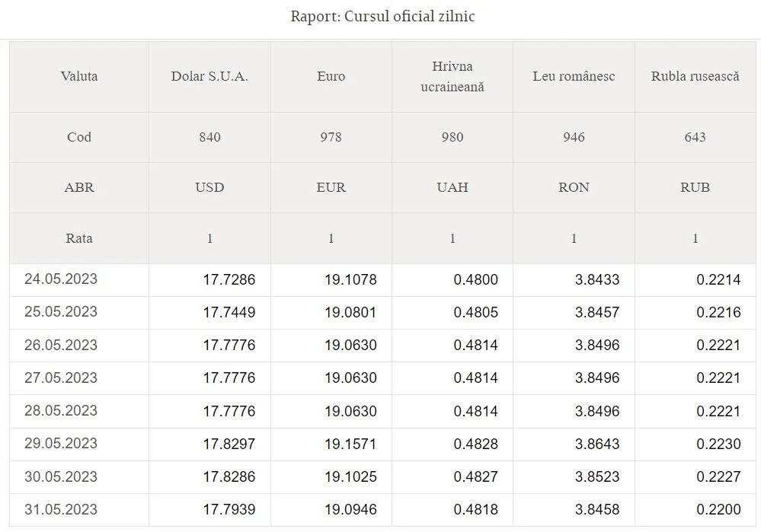761x532 pixels.
Task: Click the Hrivna ucraineană column header
Action: pos(452,77)
